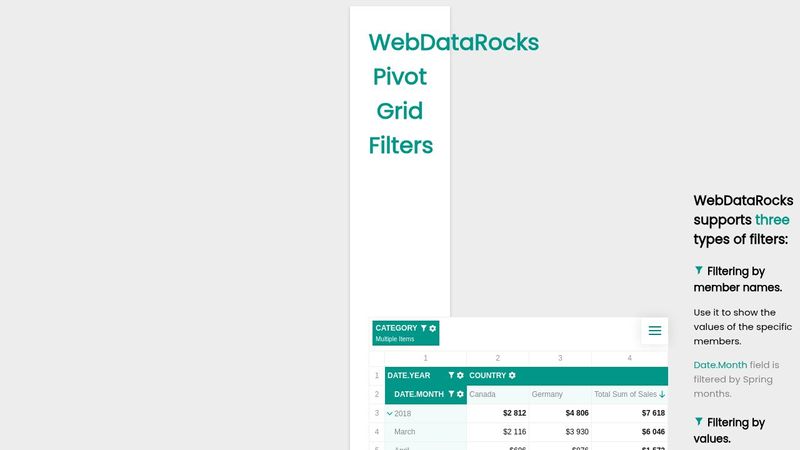Click the Filtering by values heading
The image size is (800, 450).
point(730,430)
